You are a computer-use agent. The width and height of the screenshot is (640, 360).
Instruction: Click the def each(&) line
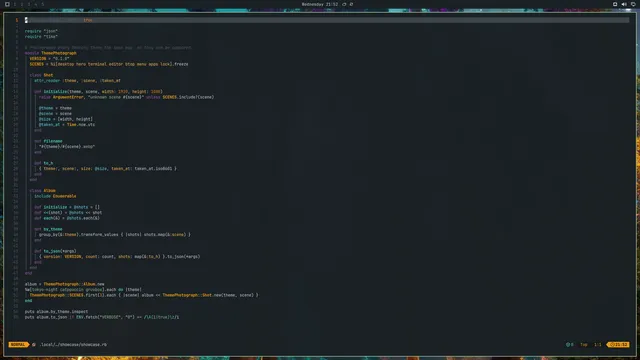pos(67,218)
